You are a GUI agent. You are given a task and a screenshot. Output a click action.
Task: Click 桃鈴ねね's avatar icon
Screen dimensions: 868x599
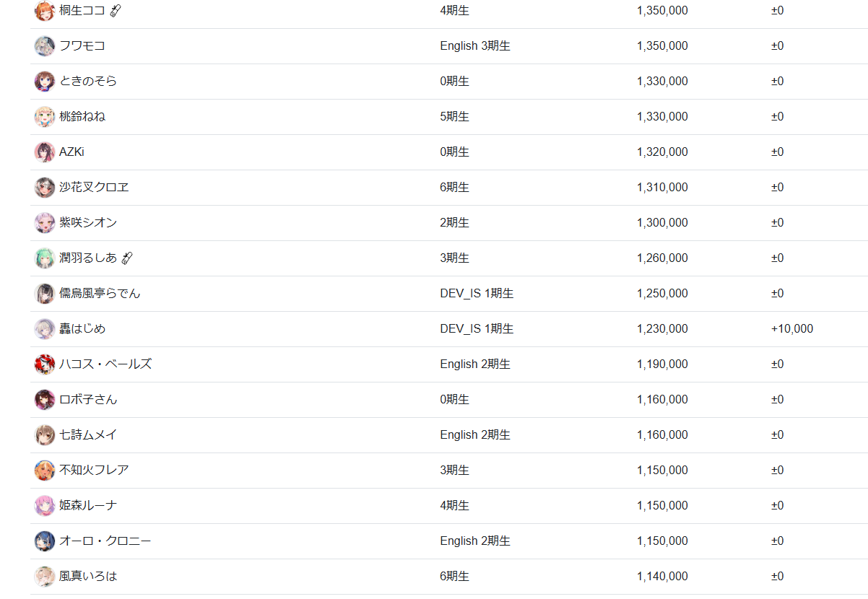[45, 117]
